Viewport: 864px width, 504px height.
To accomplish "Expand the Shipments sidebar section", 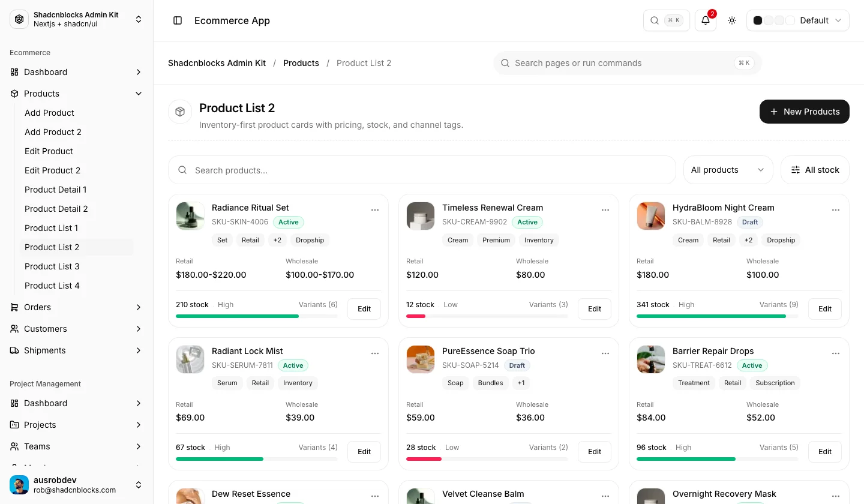I will coord(77,350).
